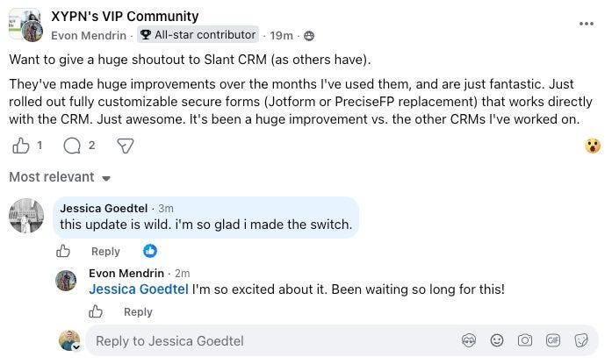
Task: Choose a sticker for the reply
Action: click(581, 340)
